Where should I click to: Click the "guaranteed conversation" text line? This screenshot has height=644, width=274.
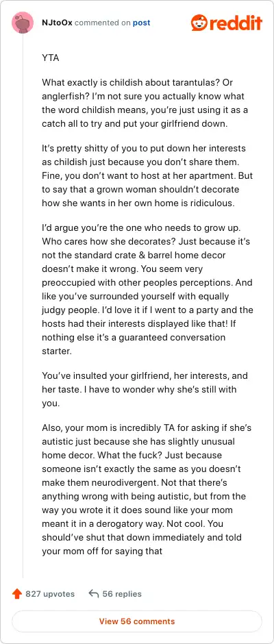click(134, 337)
